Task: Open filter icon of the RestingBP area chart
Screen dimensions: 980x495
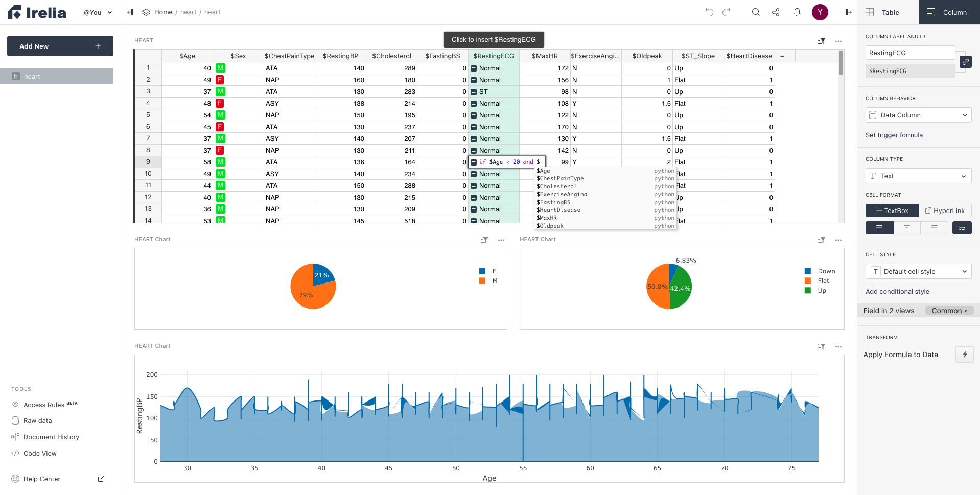Action: tap(822, 346)
